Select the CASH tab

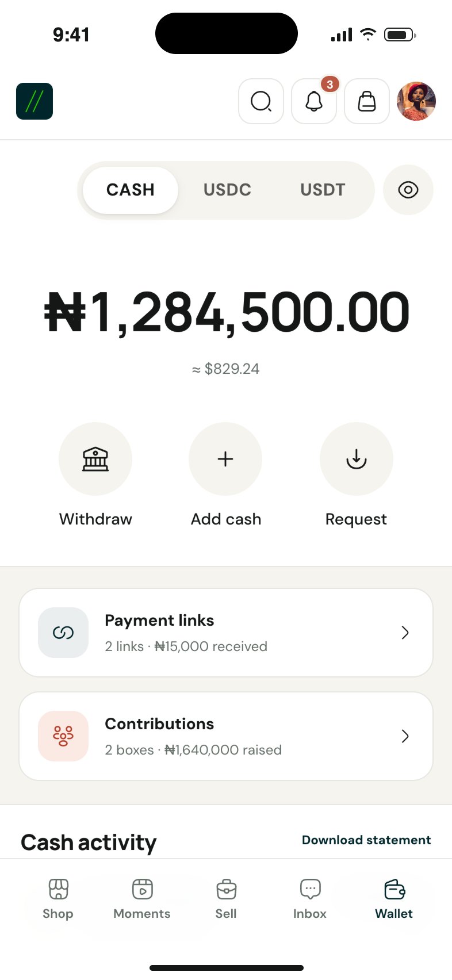point(131,190)
